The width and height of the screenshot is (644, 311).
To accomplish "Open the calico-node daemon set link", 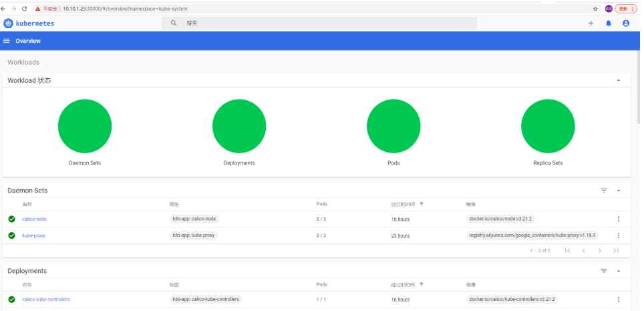I will tap(34, 219).
